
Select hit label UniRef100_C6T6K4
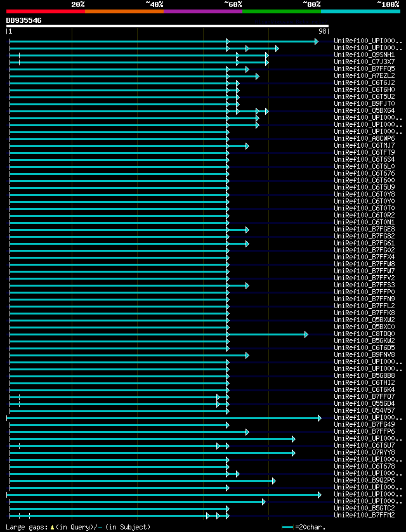pyautogui.click(x=364, y=390)
